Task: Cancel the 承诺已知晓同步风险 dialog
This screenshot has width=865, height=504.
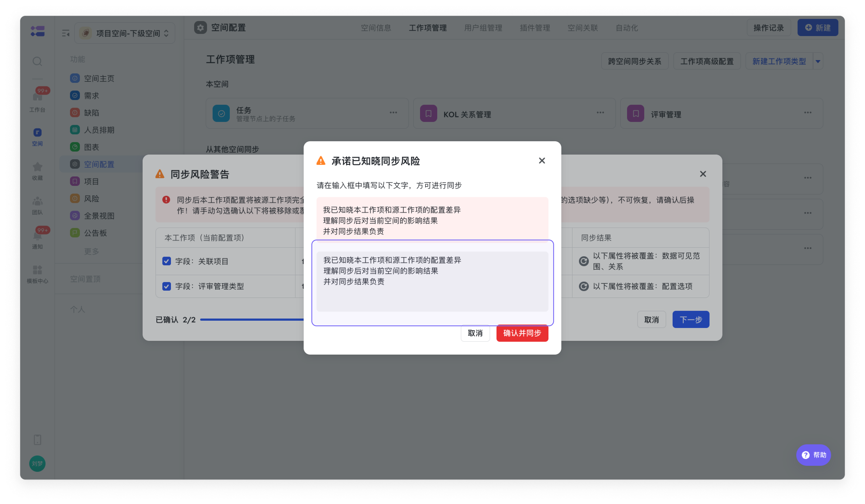Action: click(475, 333)
